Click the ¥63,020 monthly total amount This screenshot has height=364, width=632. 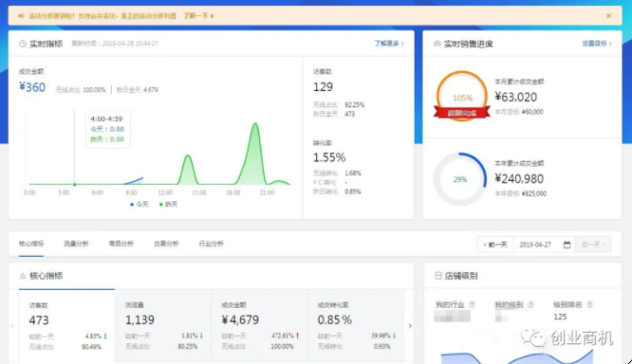click(516, 97)
